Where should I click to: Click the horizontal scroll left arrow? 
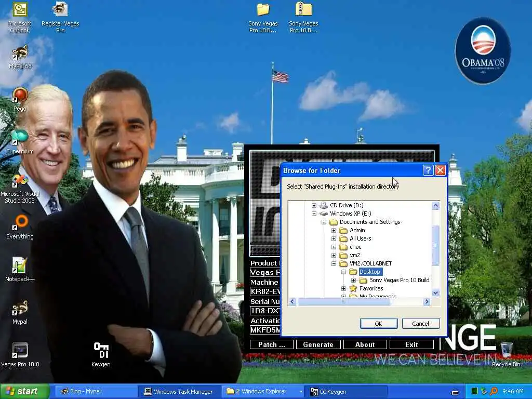point(292,302)
